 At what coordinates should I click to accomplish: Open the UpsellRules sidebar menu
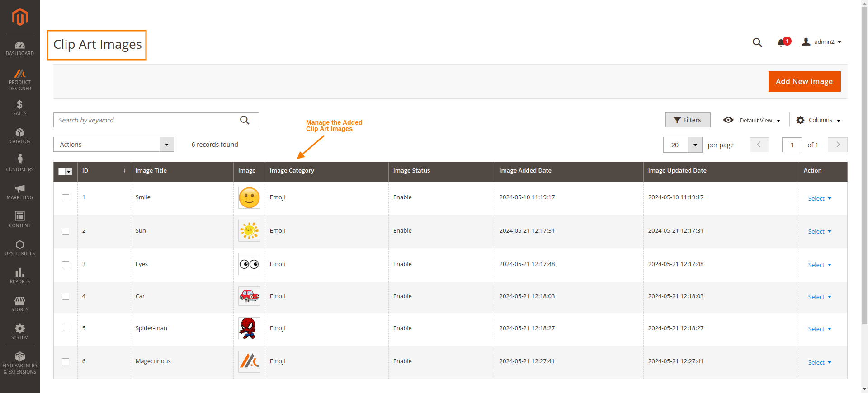tap(20, 248)
